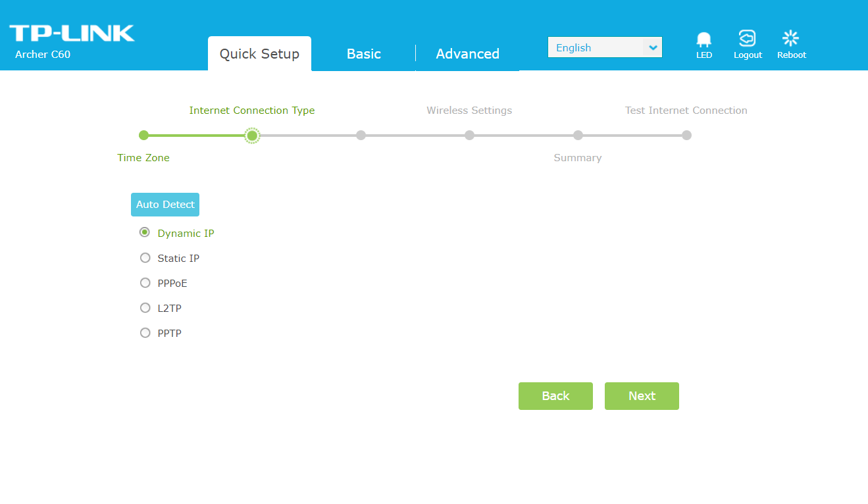The image size is (868, 504).
Task: Click the Logout icon
Action: click(747, 39)
